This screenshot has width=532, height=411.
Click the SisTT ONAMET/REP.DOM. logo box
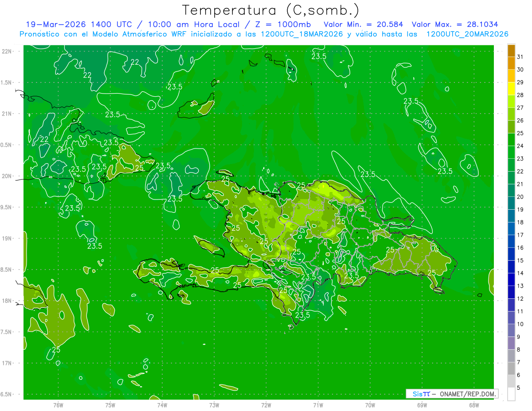click(x=452, y=394)
